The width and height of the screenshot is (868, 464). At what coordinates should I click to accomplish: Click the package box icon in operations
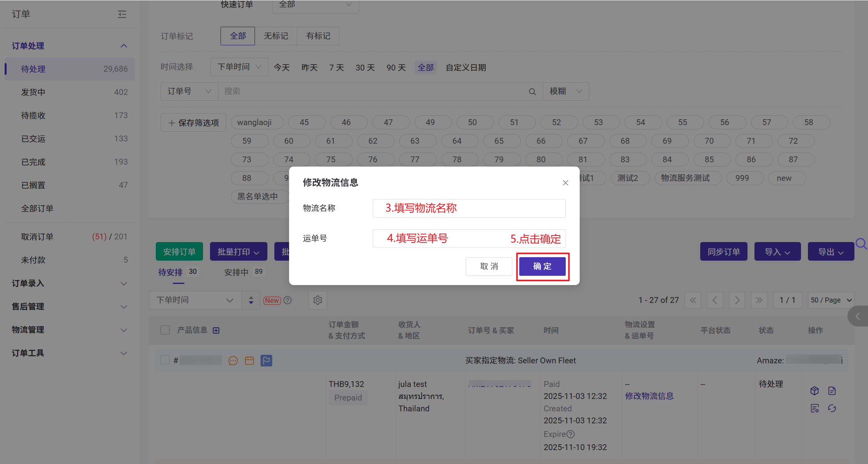click(x=815, y=390)
